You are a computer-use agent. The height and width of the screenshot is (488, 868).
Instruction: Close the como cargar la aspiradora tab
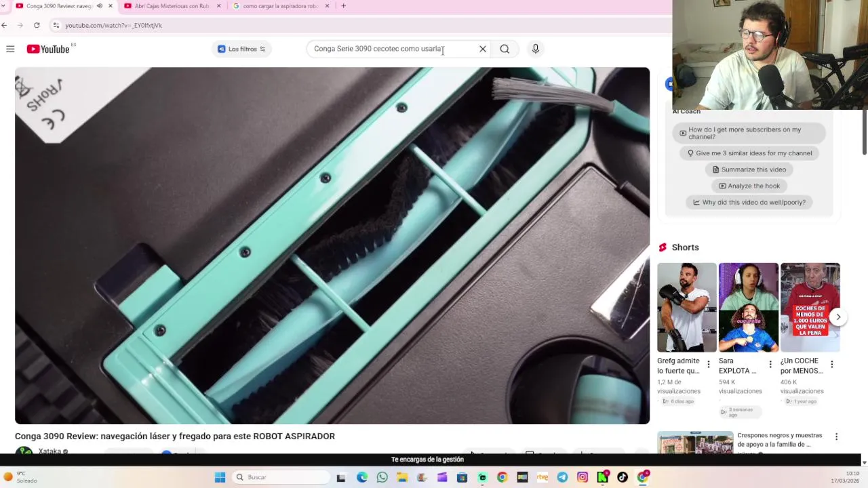(327, 6)
